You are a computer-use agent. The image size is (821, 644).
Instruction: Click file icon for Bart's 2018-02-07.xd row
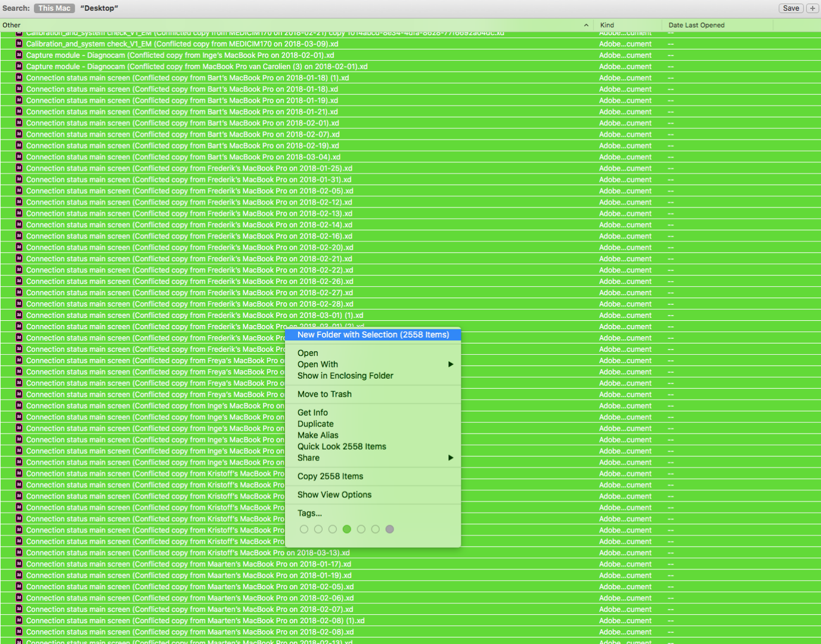(x=19, y=134)
